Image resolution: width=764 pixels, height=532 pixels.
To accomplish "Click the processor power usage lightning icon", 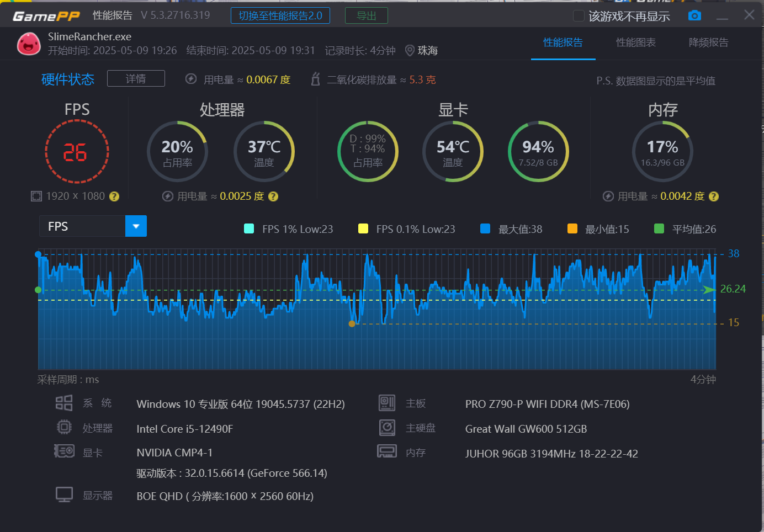I will click(x=168, y=196).
